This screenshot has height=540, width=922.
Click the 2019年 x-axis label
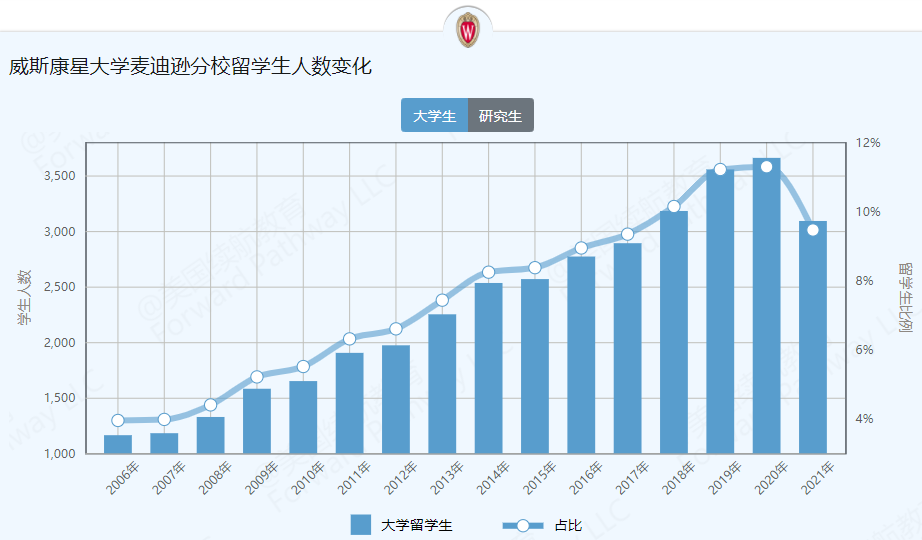pyautogui.click(x=725, y=478)
